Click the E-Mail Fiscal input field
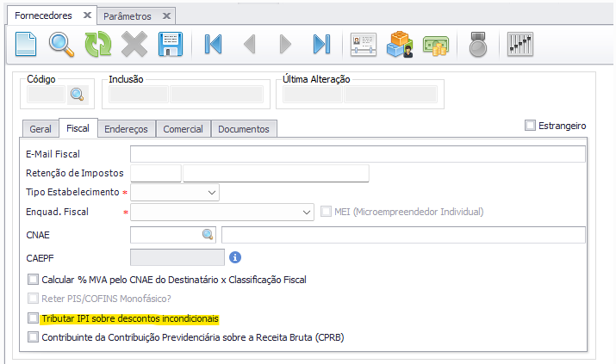This screenshot has width=616, height=364. (x=357, y=154)
